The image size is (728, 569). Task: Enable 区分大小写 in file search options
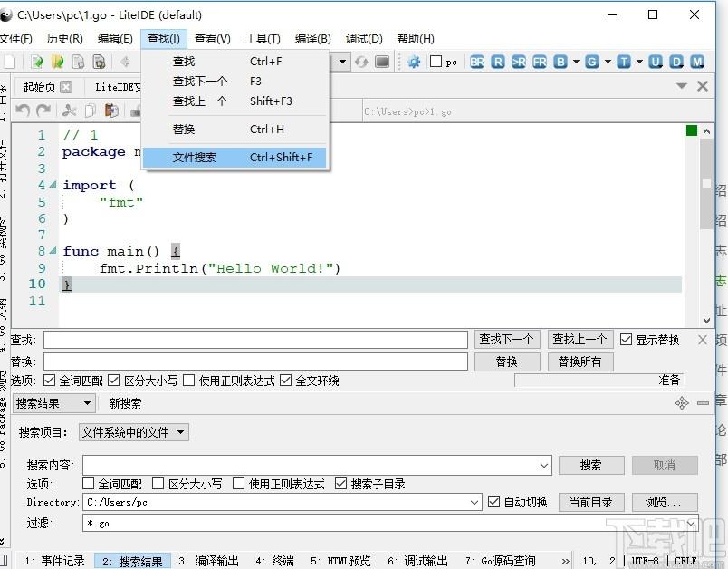(158, 484)
